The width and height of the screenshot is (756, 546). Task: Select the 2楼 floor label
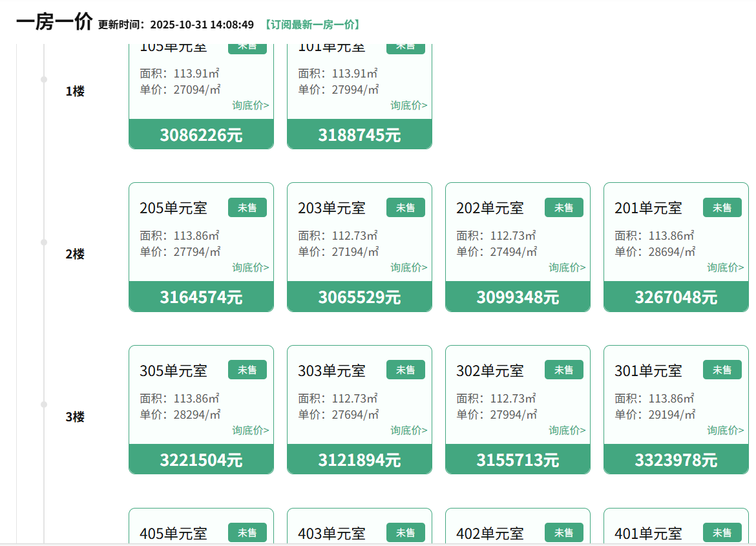click(x=75, y=255)
